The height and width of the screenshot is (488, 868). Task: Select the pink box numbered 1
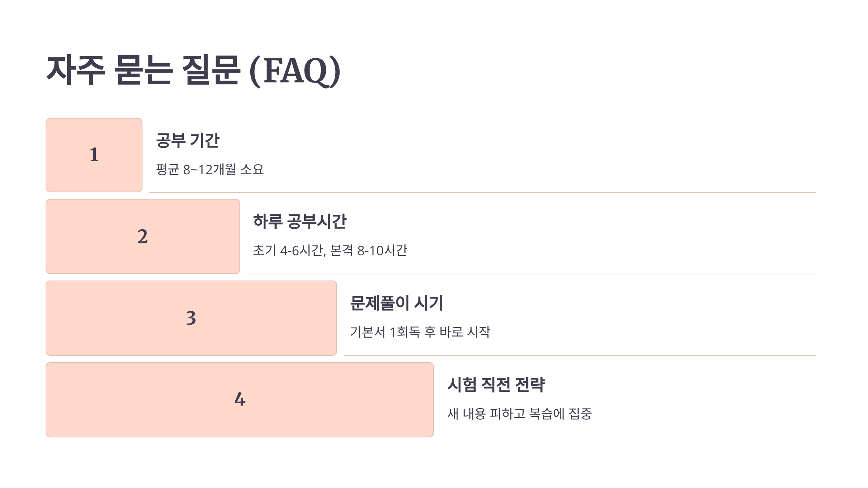(94, 155)
